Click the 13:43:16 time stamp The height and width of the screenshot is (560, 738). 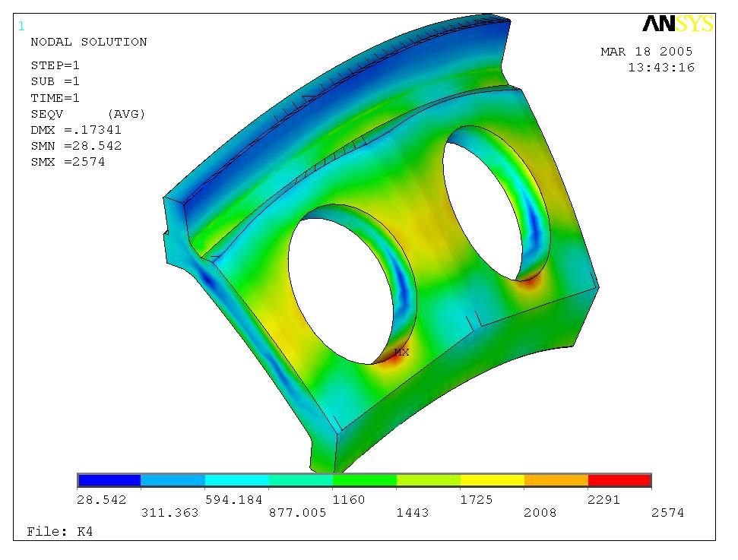point(660,68)
